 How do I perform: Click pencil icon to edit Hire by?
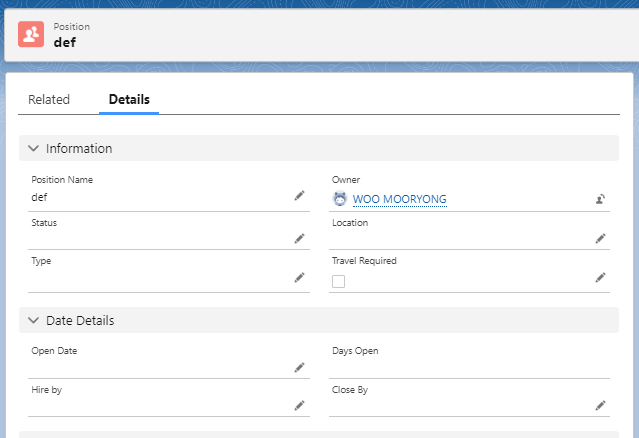[299, 405]
